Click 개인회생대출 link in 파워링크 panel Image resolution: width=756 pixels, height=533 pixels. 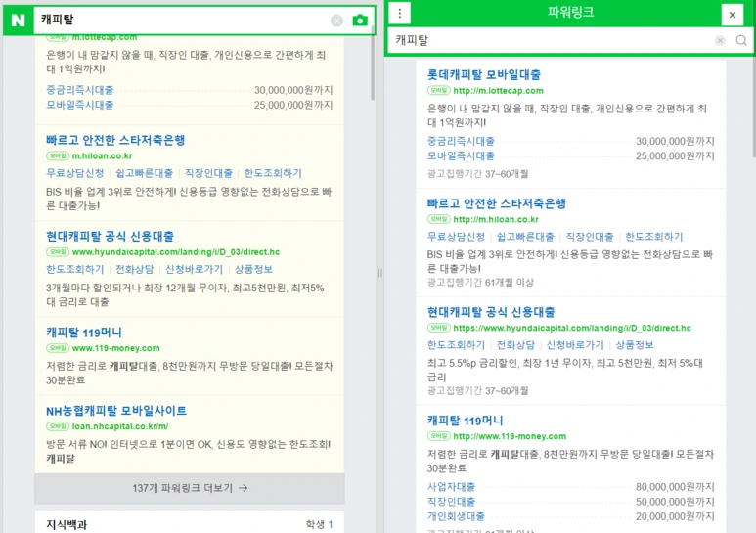pyautogui.click(x=456, y=516)
